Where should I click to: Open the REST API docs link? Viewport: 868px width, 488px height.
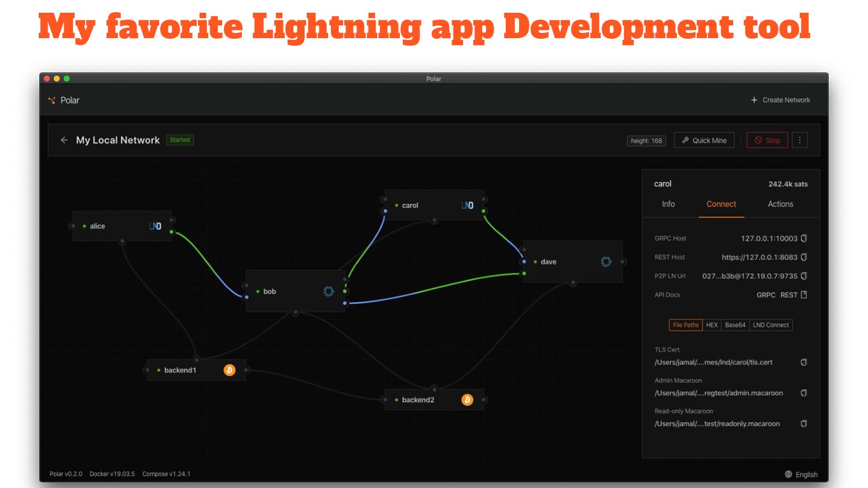pyautogui.click(x=789, y=295)
